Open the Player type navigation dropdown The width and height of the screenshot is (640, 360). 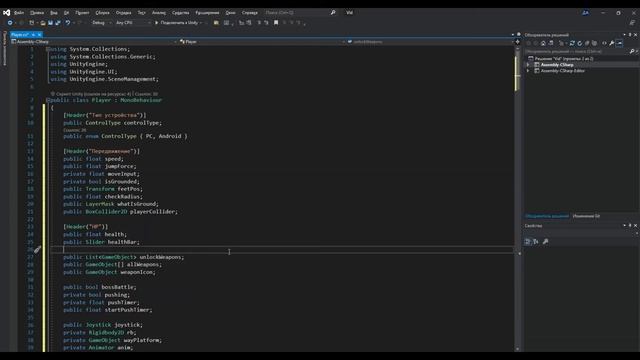point(262,42)
